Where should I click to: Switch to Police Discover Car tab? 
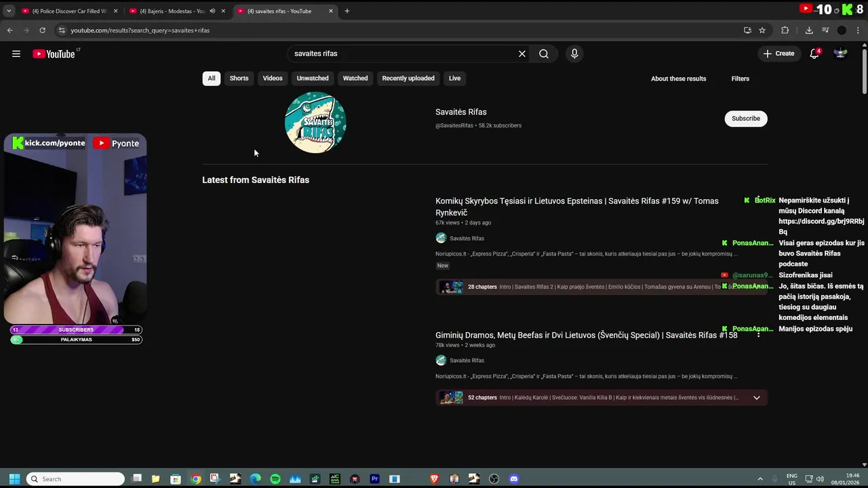click(69, 11)
